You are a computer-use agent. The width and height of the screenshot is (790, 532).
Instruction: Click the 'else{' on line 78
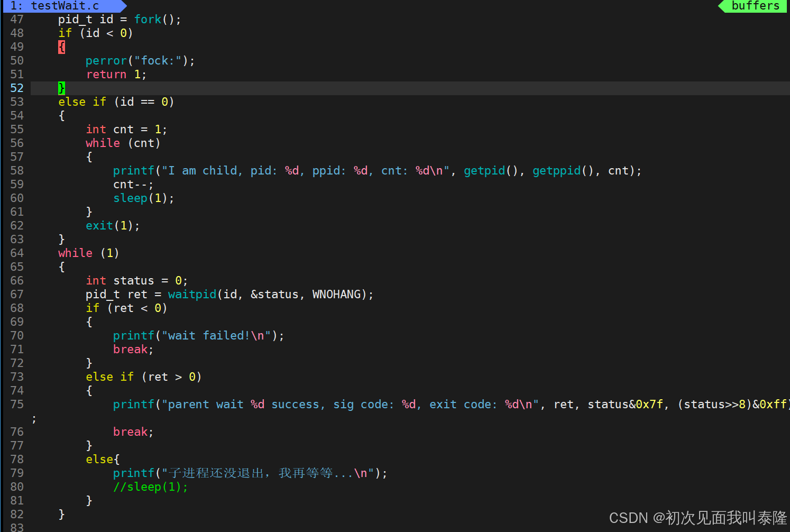pos(103,460)
